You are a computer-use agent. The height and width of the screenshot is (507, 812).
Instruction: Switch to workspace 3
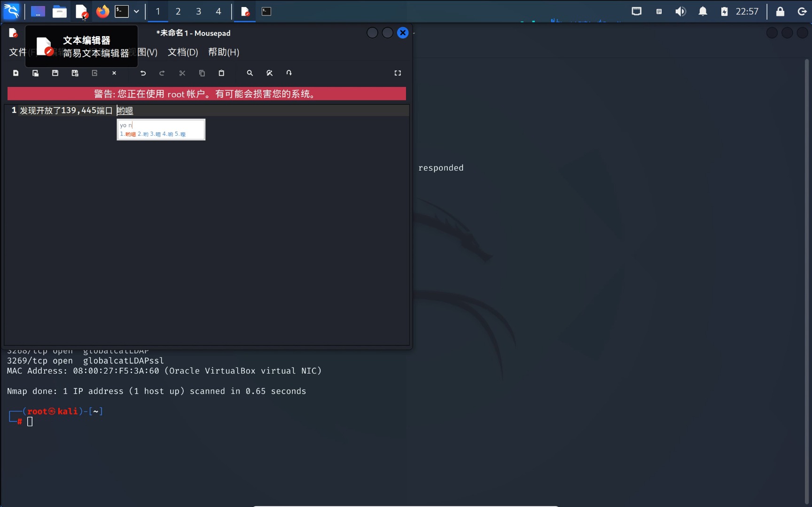(198, 11)
